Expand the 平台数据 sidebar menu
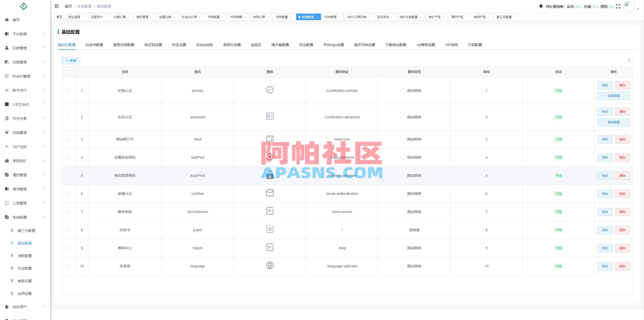The image size is (644, 320). point(25,34)
